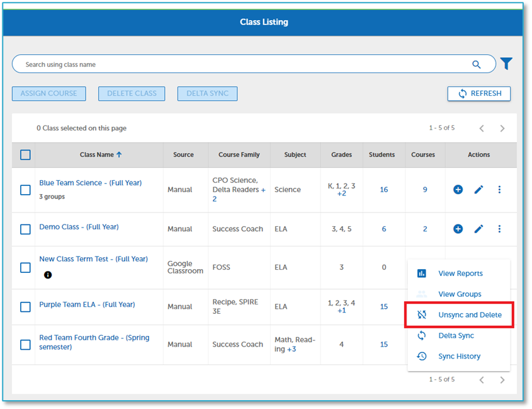This screenshot has height=409, width=532.
Task: Check the Red Team Fourth Grade row checkbox
Action: [25, 344]
